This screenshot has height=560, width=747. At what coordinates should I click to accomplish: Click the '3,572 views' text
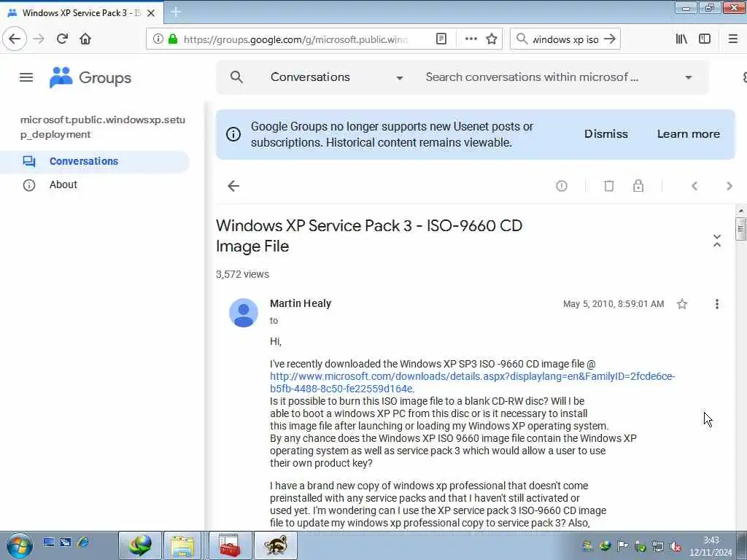[242, 274]
